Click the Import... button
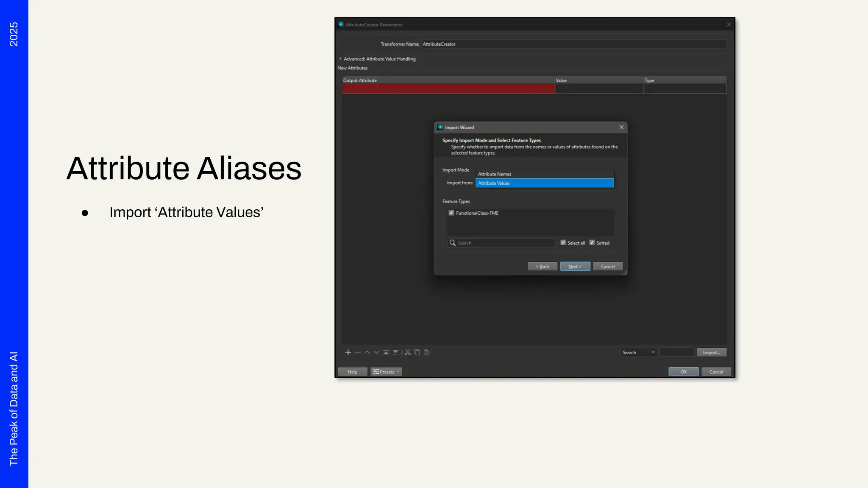868x488 pixels. [712, 352]
